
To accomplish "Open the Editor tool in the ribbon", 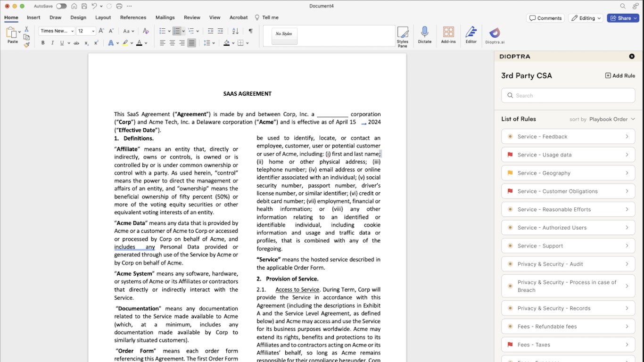I will tap(471, 35).
